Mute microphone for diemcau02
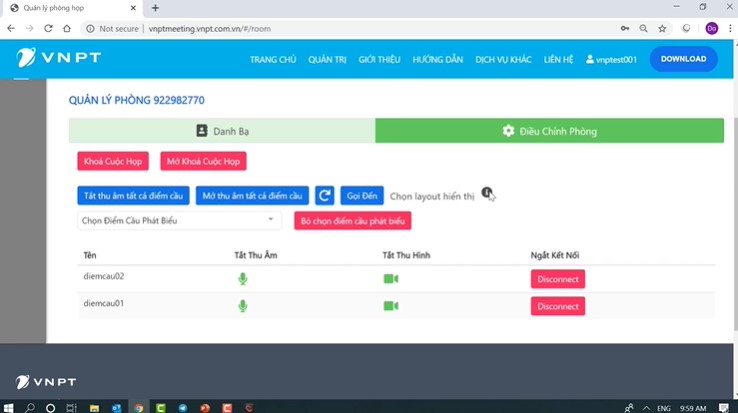 coord(242,279)
